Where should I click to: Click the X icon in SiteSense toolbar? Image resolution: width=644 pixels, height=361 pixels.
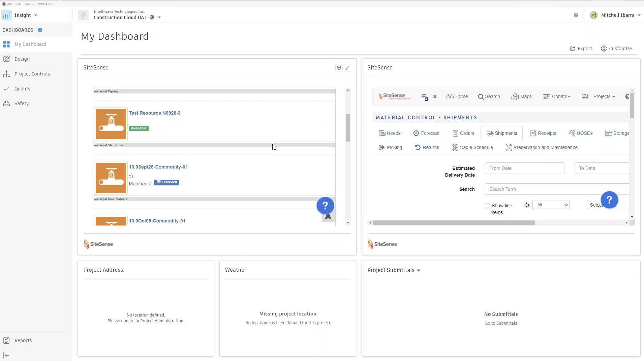435,97
